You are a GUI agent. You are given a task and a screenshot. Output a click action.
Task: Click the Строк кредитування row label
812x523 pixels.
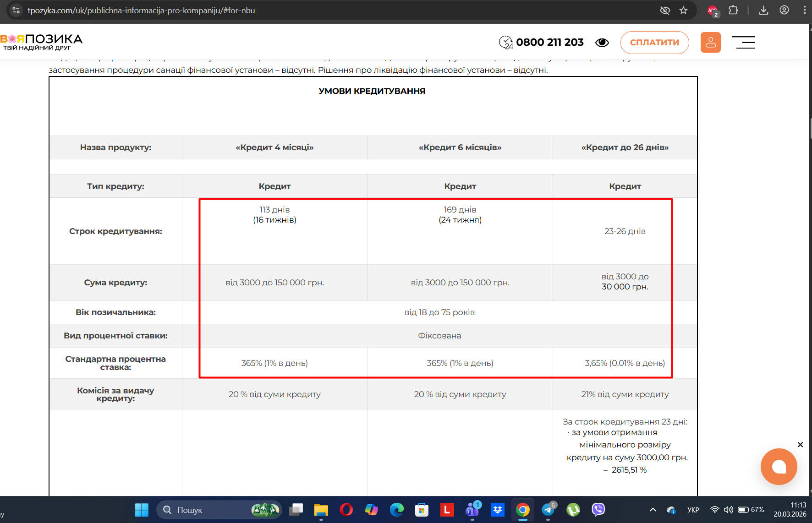coord(115,231)
